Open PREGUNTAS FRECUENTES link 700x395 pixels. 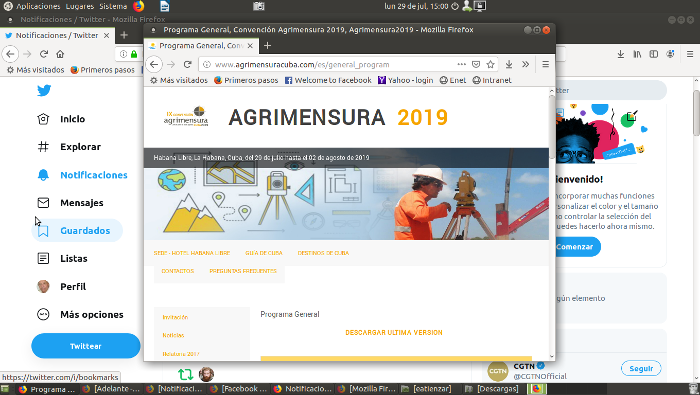tap(243, 271)
